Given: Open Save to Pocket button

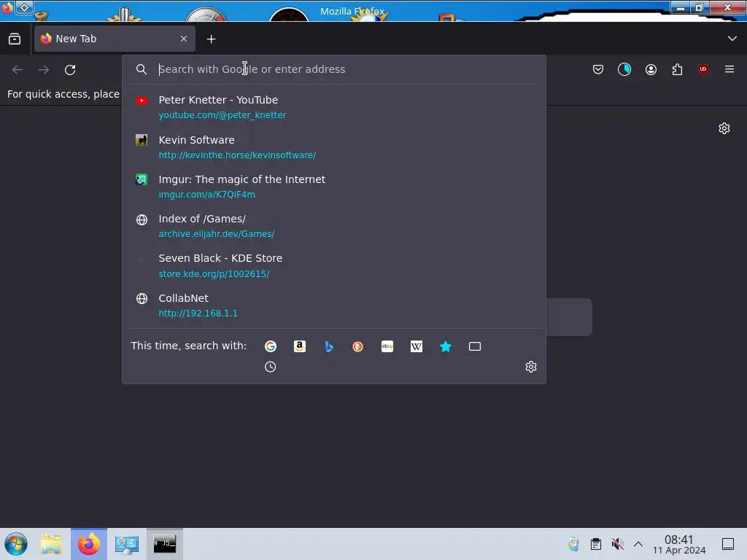Looking at the screenshot, I should click(598, 69).
